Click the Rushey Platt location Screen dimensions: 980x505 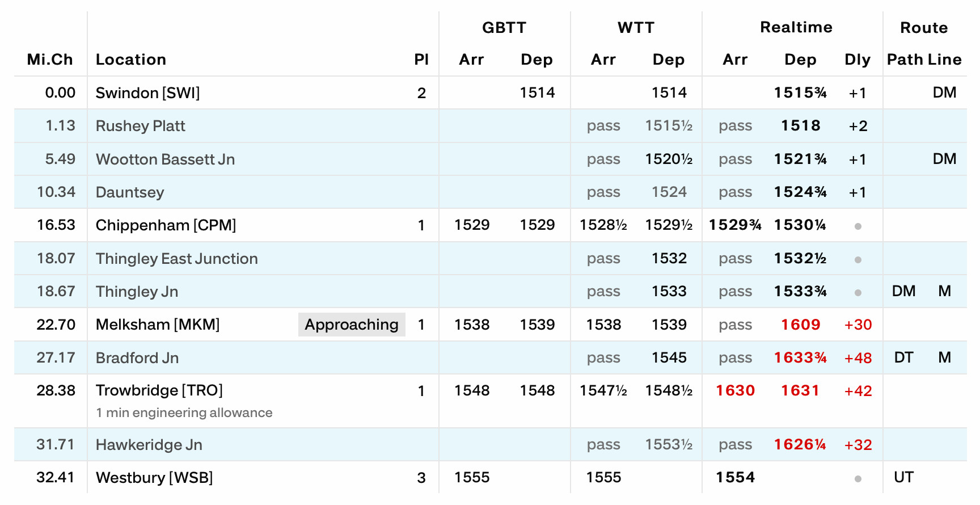click(x=140, y=126)
